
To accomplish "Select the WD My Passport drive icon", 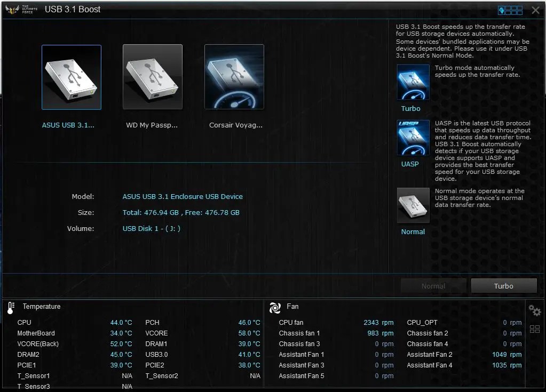I will [x=153, y=77].
